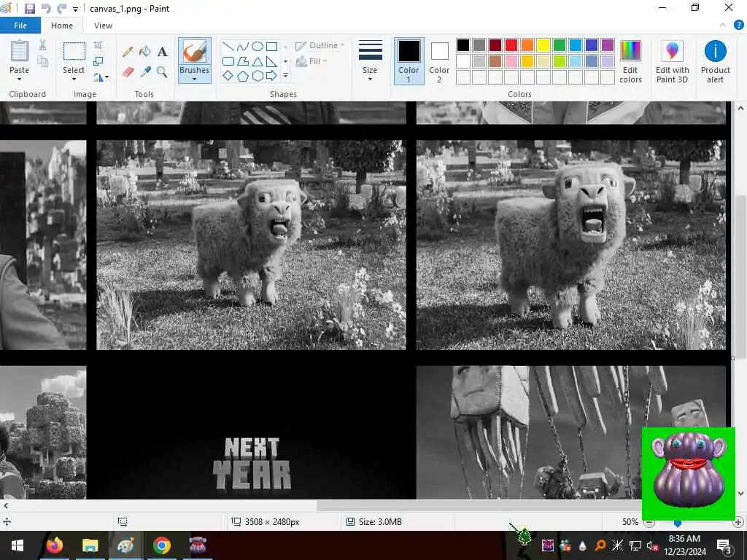Screen dimensions: 747x560
Task: Choose the Right arrow shape
Action: coord(271,75)
